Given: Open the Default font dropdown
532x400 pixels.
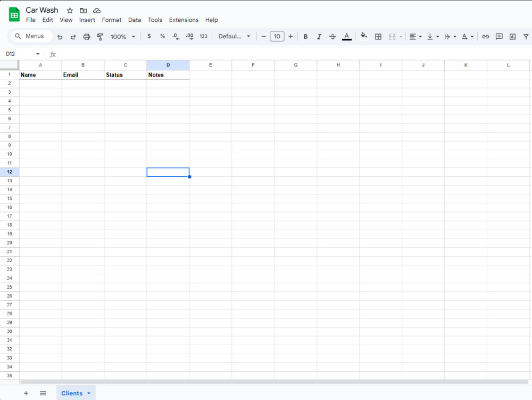Looking at the screenshot, I should (x=234, y=36).
